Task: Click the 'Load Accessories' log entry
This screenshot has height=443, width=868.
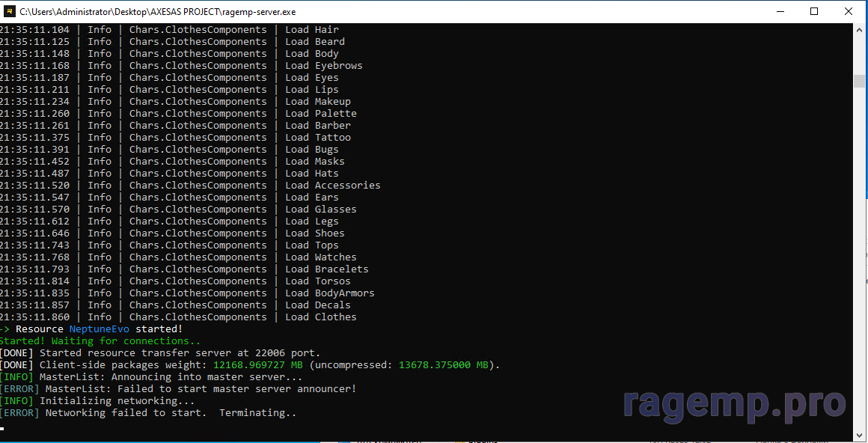Action: pyautogui.click(x=332, y=186)
